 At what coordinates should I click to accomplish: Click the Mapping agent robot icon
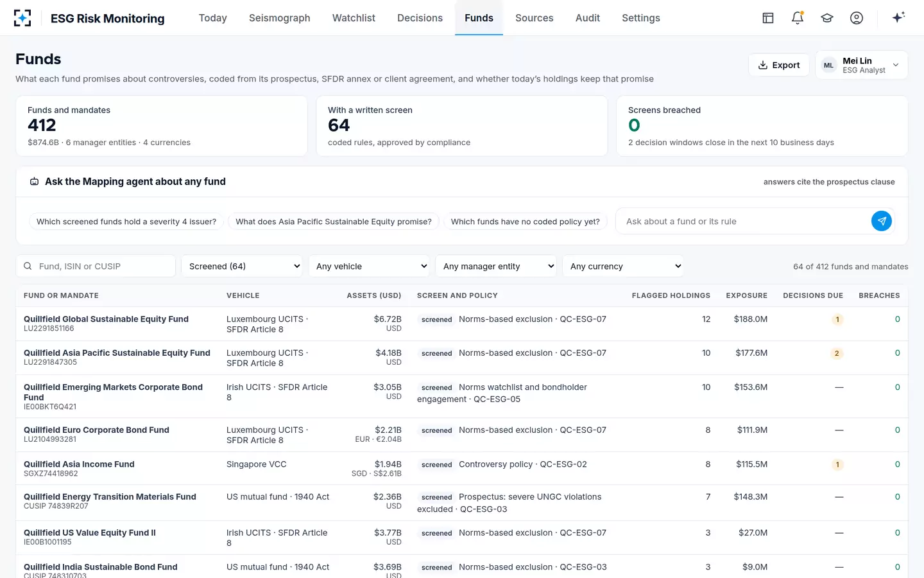[x=34, y=182]
